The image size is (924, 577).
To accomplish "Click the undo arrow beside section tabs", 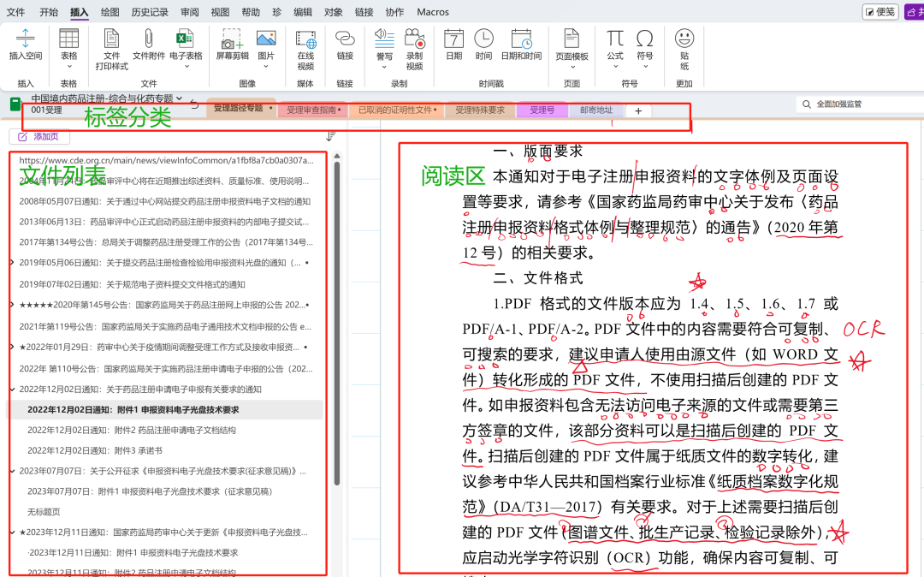I will (194, 105).
